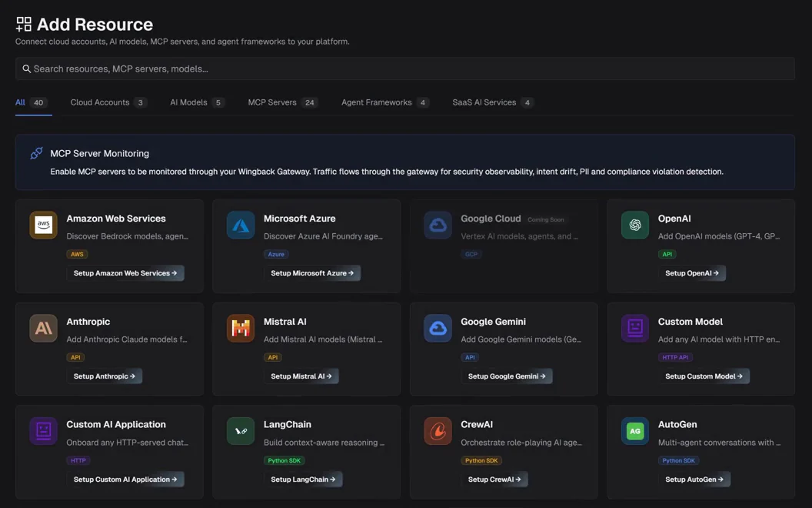Click the Google Gemini logo icon

coord(438,328)
